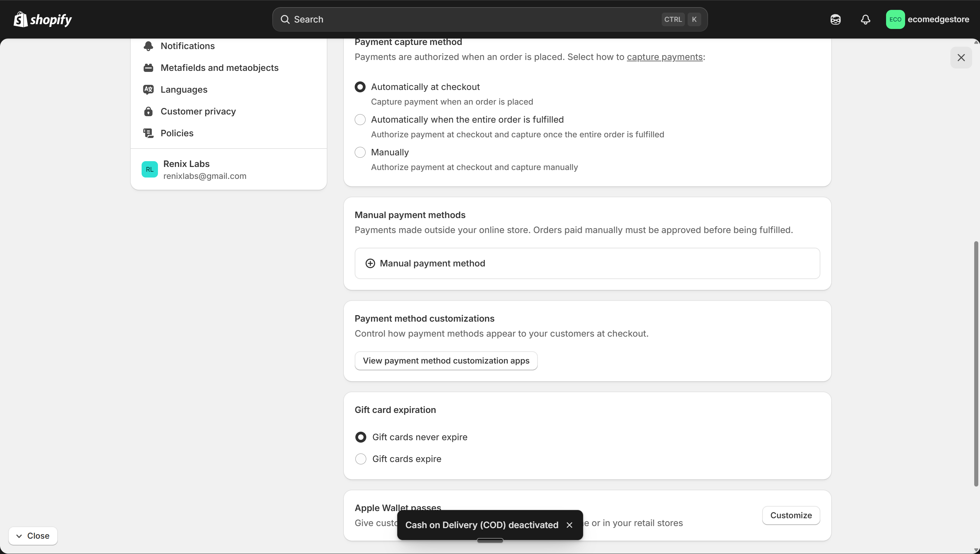Screen dimensions: 980x554
Task: Collapse settings with the Close chevron
Action: click(x=33, y=536)
